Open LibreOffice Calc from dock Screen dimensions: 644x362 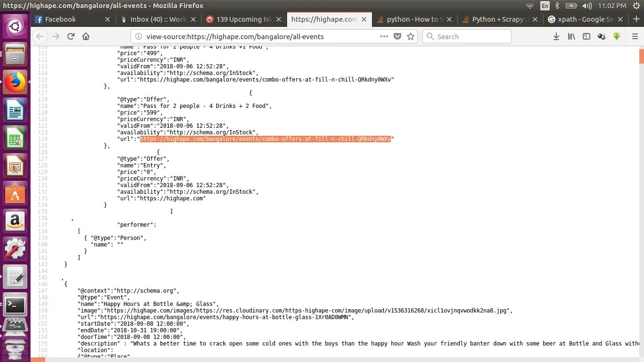[x=15, y=138]
